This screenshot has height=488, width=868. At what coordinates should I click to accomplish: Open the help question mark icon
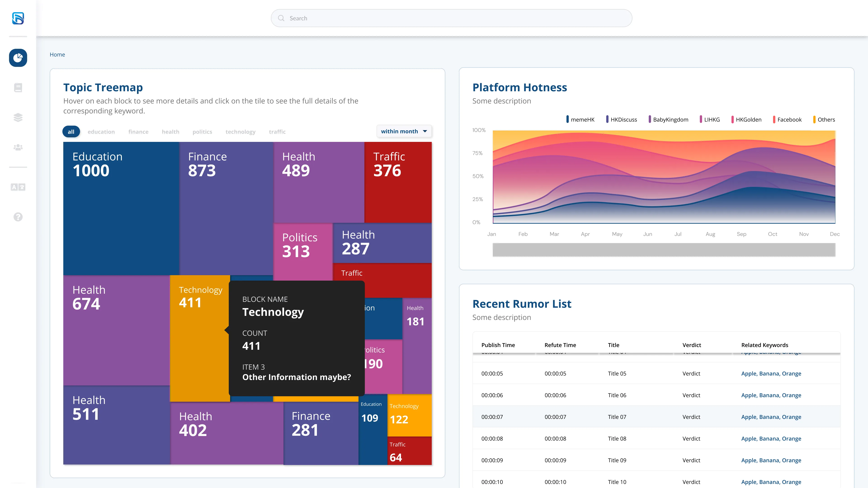coord(18,217)
